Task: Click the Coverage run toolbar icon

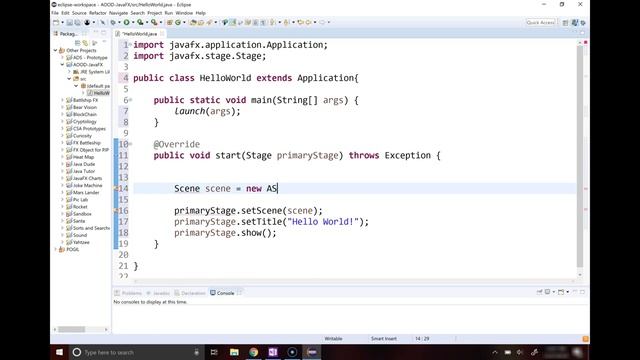Action: [x=140, y=22]
